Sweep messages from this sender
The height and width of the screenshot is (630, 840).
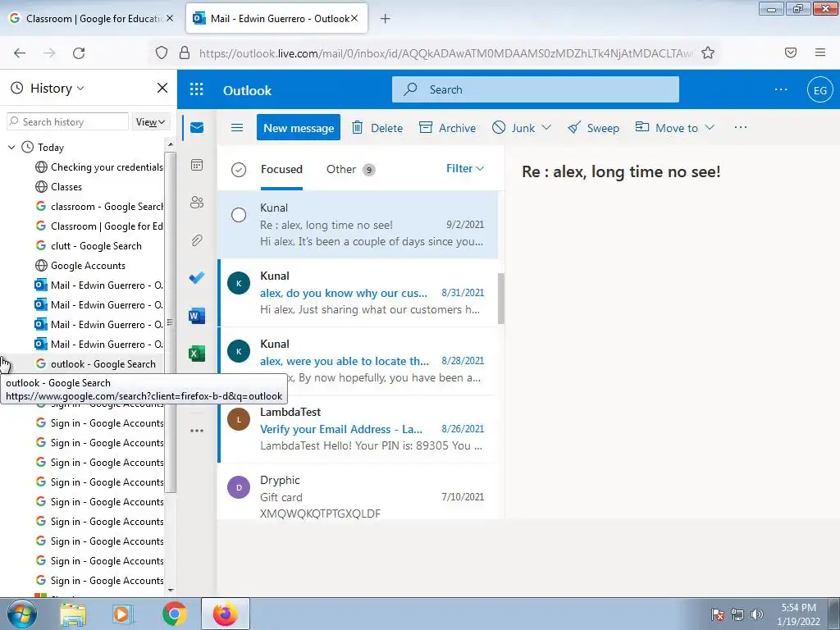pos(594,127)
